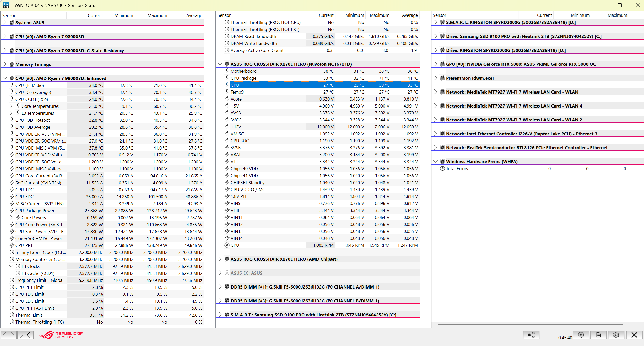Expand the Intel Ethernet Controller I226-V group
Viewport: 644px width, 346px height.
click(x=436, y=134)
